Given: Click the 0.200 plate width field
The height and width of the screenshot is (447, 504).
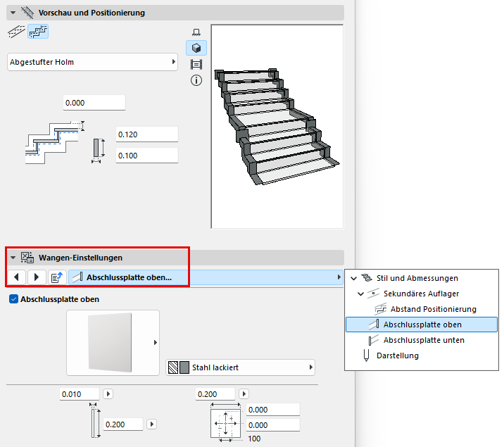Looking at the screenshot, I should click(215, 394).
